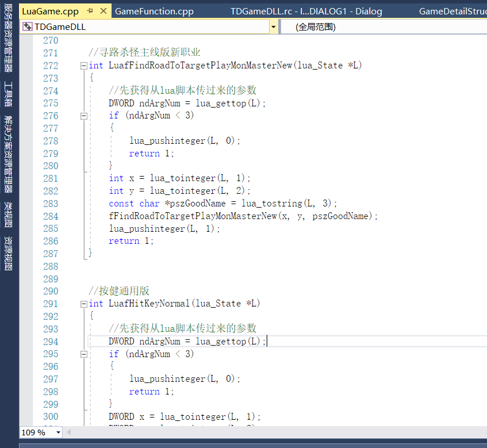Open the 解决方案资源管理器 side panel
The width and height of the screenshot is (487, 448).
8,154
